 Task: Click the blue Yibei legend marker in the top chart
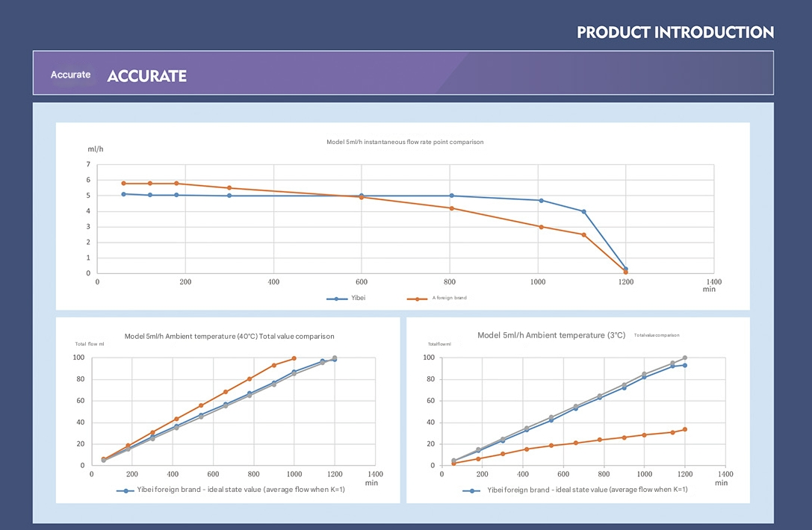pyautogui.click(x=337, y=299)
